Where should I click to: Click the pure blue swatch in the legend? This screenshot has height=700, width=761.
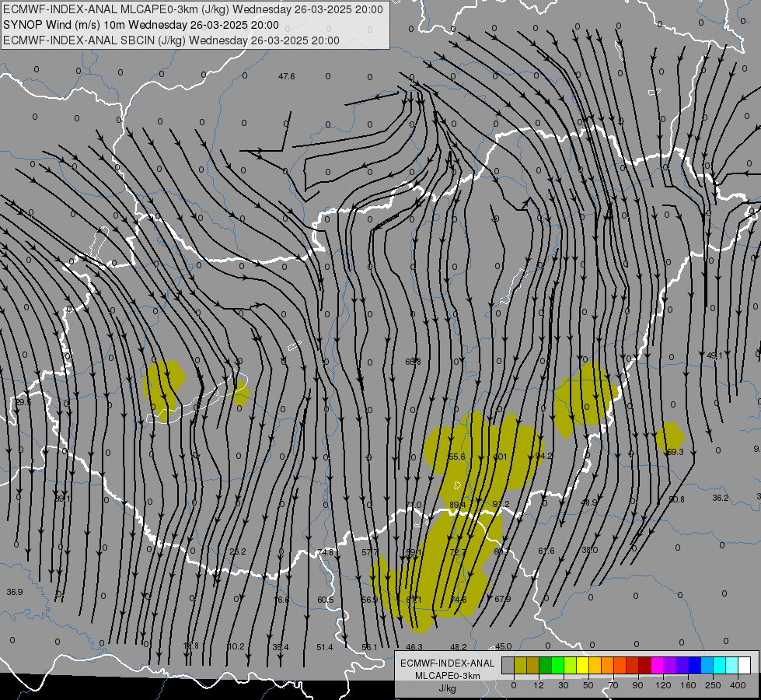pyautogui.click(x=694, y=665)
